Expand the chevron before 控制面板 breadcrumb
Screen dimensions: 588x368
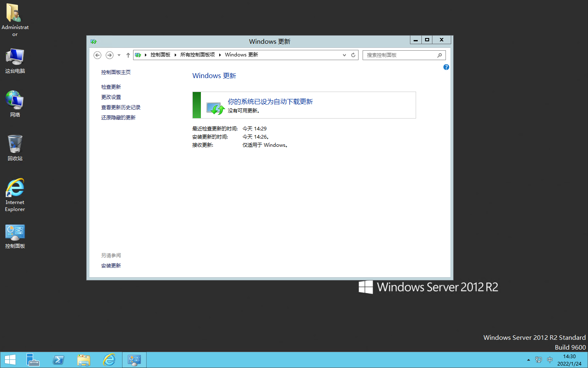pos(145,55)
